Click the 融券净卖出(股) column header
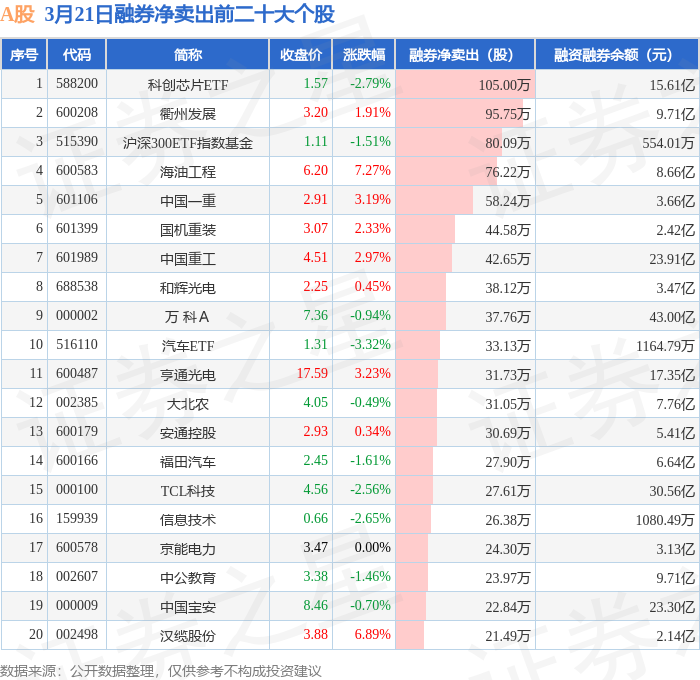The image size is (700, 680). click(x=465, y=55)
